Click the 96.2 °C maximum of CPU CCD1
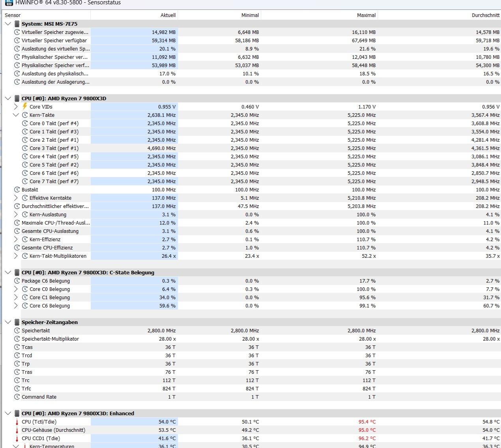The width and height of the screenshot is (501, 448). pos(367,438)
